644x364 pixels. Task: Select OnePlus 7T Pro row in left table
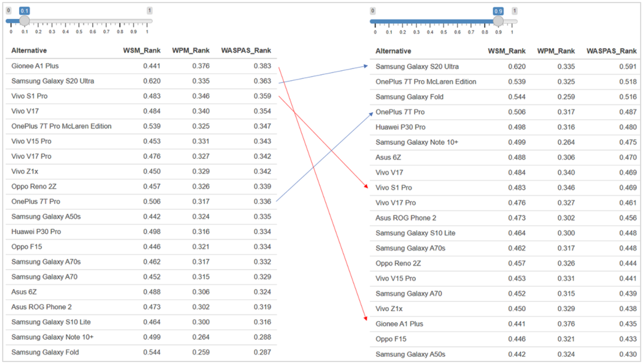click(36, 202)
